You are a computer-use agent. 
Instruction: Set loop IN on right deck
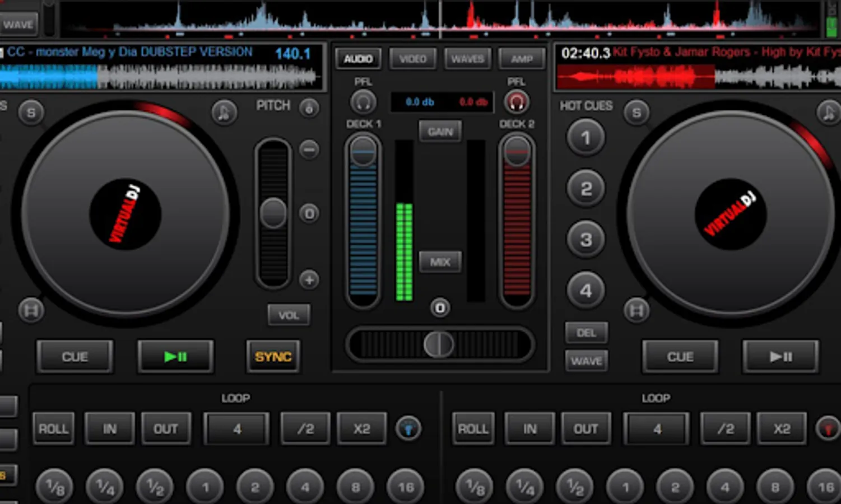(529, 429)
